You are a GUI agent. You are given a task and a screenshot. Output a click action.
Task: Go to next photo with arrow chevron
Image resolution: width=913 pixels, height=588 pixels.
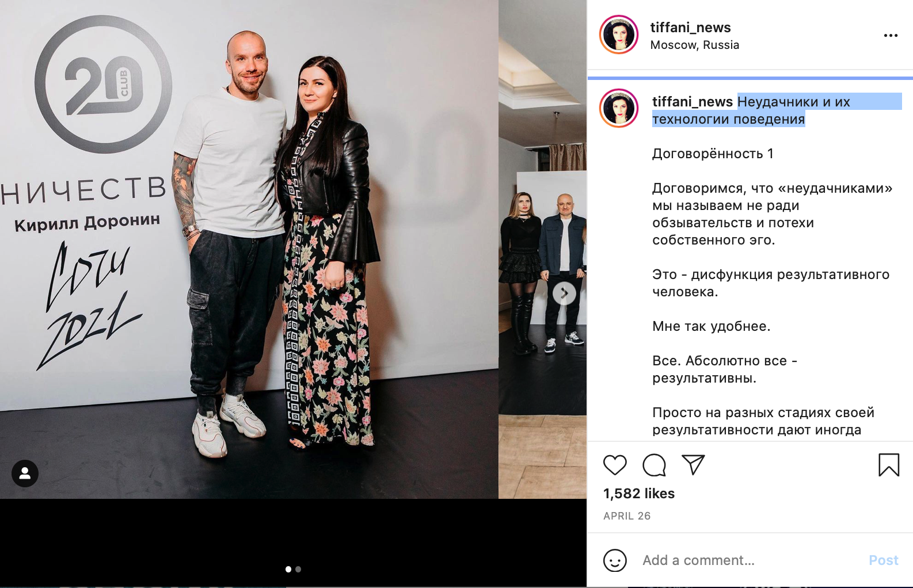click(564, 293)
